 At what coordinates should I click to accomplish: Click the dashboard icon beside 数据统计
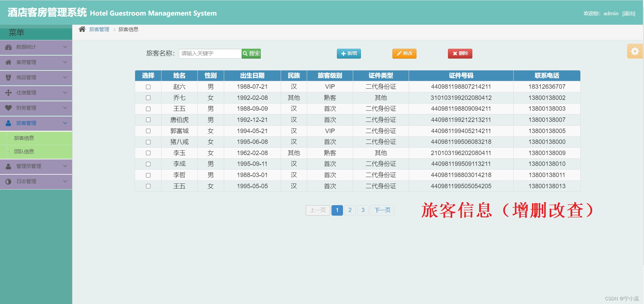point(8,47)
